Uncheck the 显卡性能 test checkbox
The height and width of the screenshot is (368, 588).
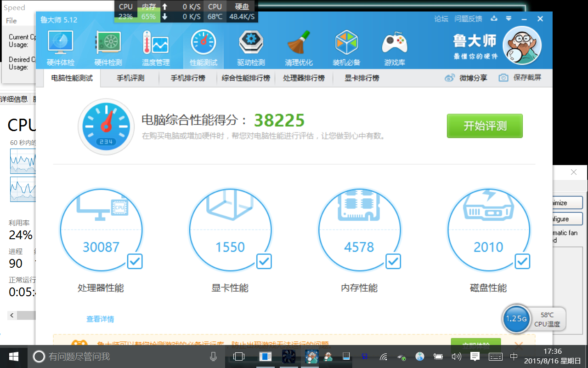(x=264, y=261)
